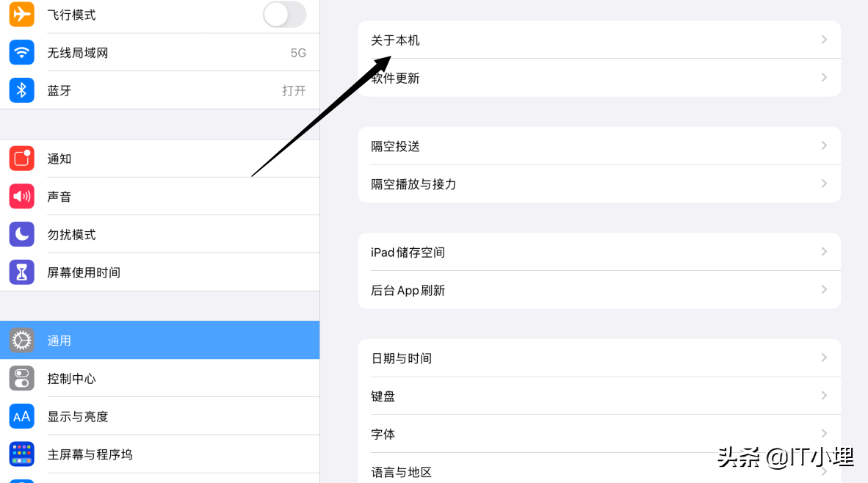The width and height of the screenshot is (868, 483).
Task: Open the Sounds (声音) icon
Action: [21, 196]
